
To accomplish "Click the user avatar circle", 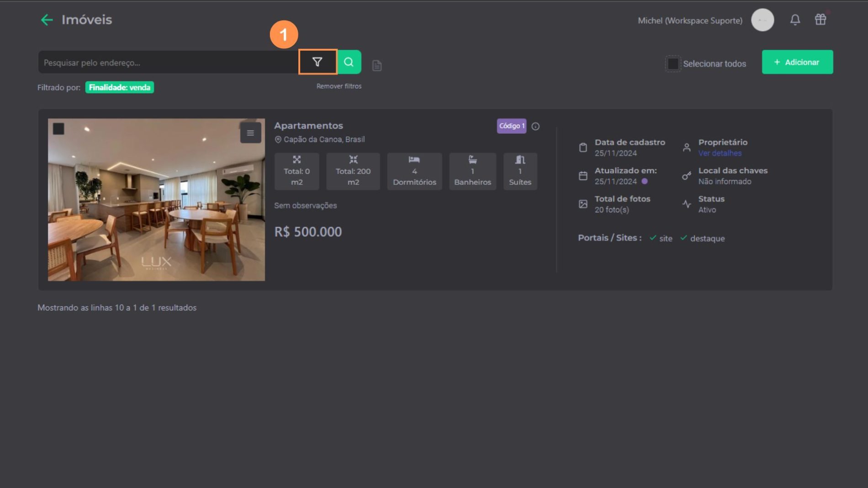I will tap(762, 20).
